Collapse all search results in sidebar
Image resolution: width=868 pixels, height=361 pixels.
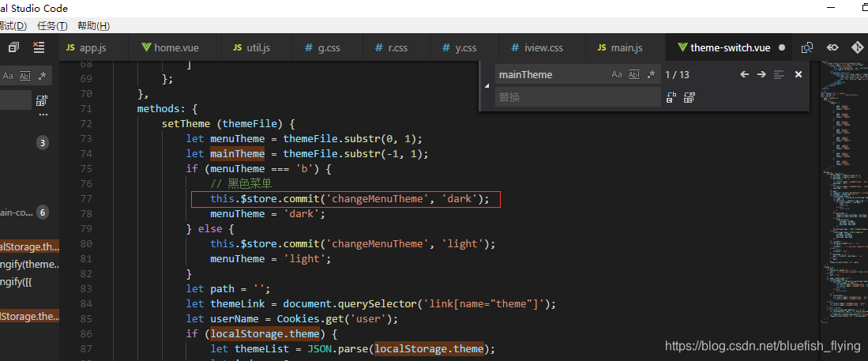[14, 47]
